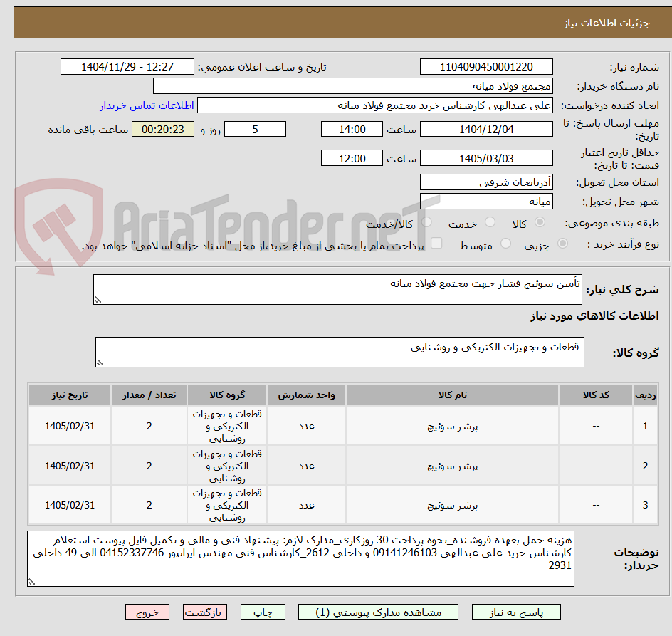
Task: Click the شرح کلی نیاز text area
Action: (337, 290)
